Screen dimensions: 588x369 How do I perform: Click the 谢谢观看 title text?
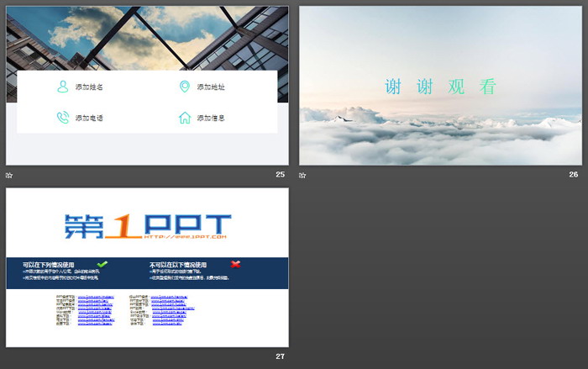tap(441, 87)
